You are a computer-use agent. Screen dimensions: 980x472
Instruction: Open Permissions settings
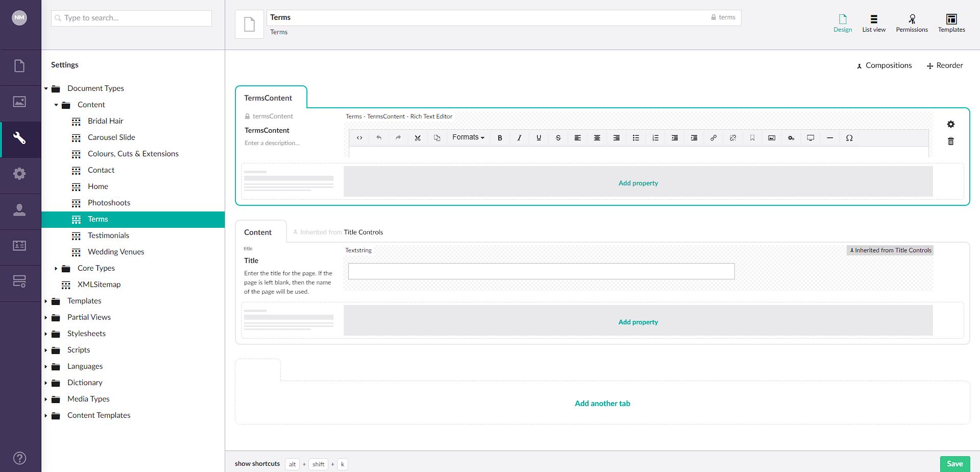pos(912,23)
